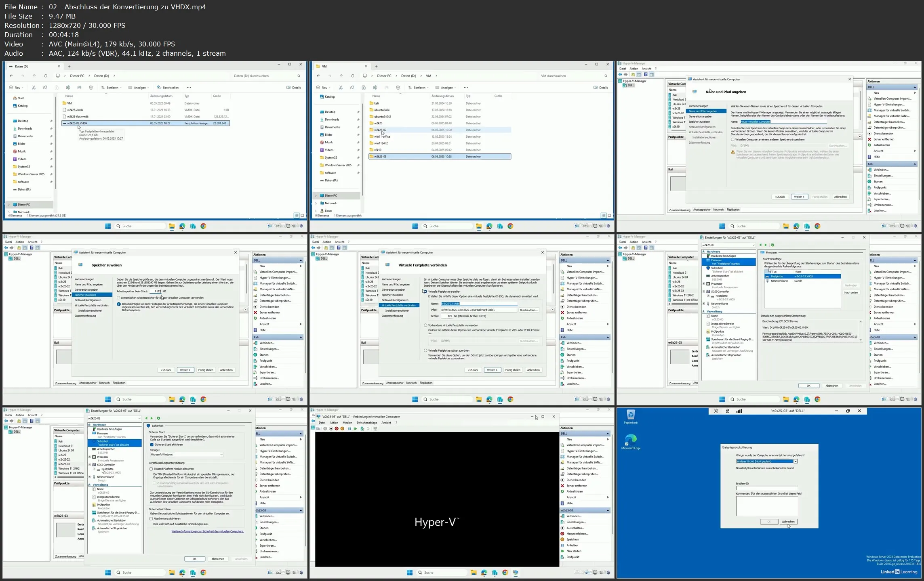Enable Abschirmung aktivieren
Screen dimensions: 924x581
(x=151, y=519)
